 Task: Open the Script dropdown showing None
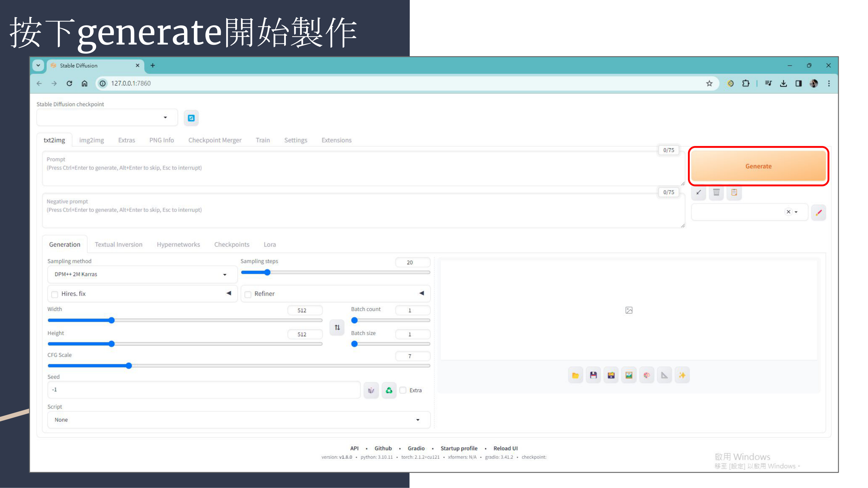[x=239, y=420]
